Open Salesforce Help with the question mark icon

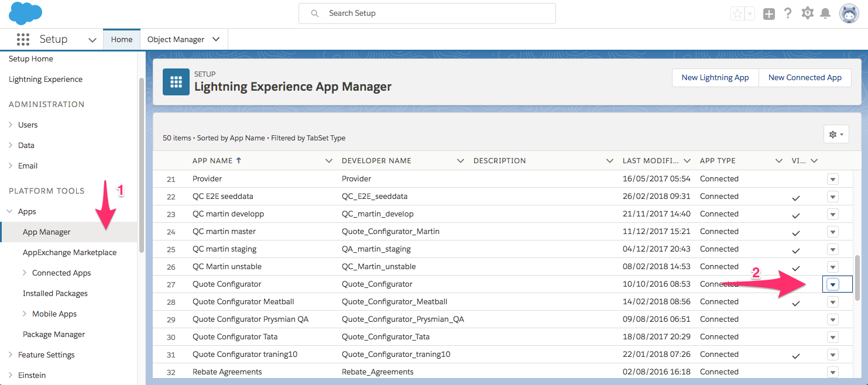788,12
